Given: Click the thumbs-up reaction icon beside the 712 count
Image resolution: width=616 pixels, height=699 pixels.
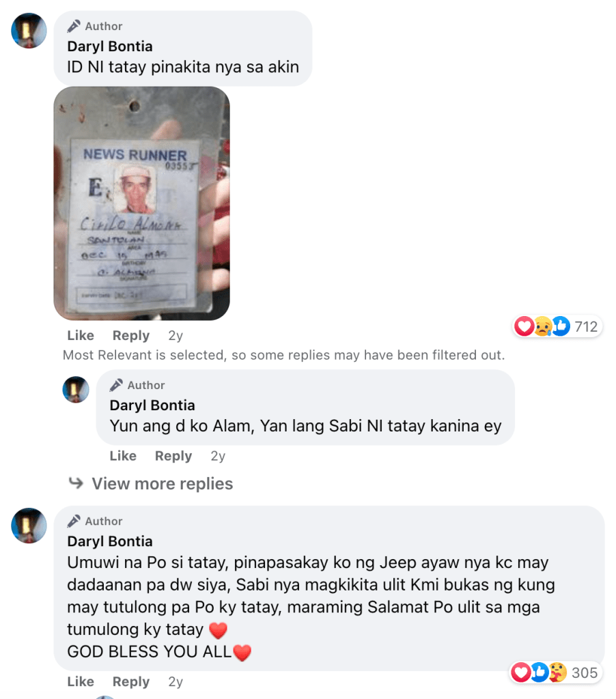Looking at the screenshot, I should pyautogui.click(x=561, y=326).
